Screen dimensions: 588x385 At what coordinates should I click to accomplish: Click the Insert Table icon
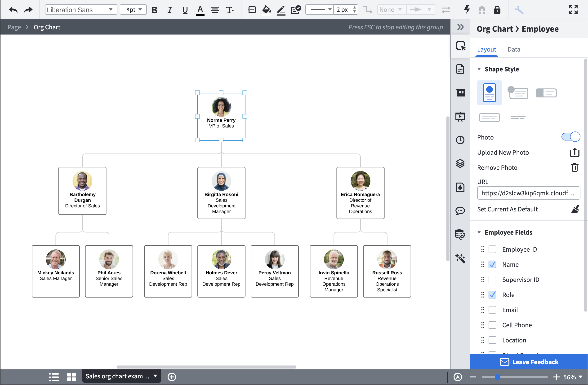click(x=252, y=9)
